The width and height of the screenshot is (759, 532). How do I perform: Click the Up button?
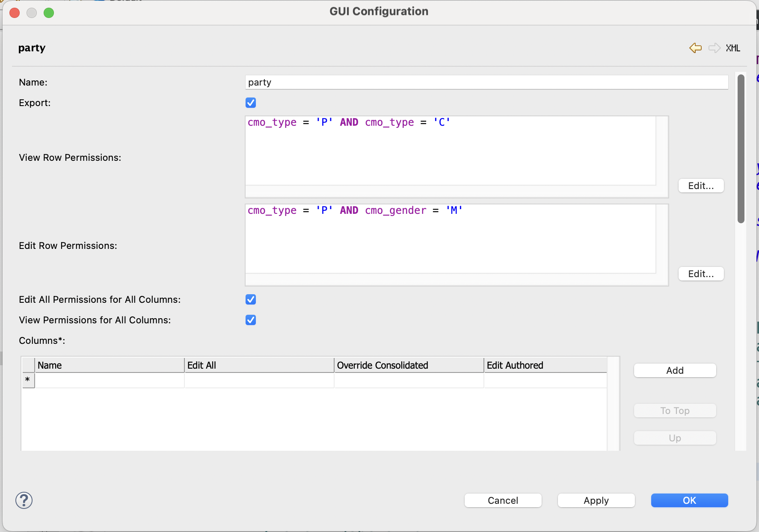click(674, 438)
